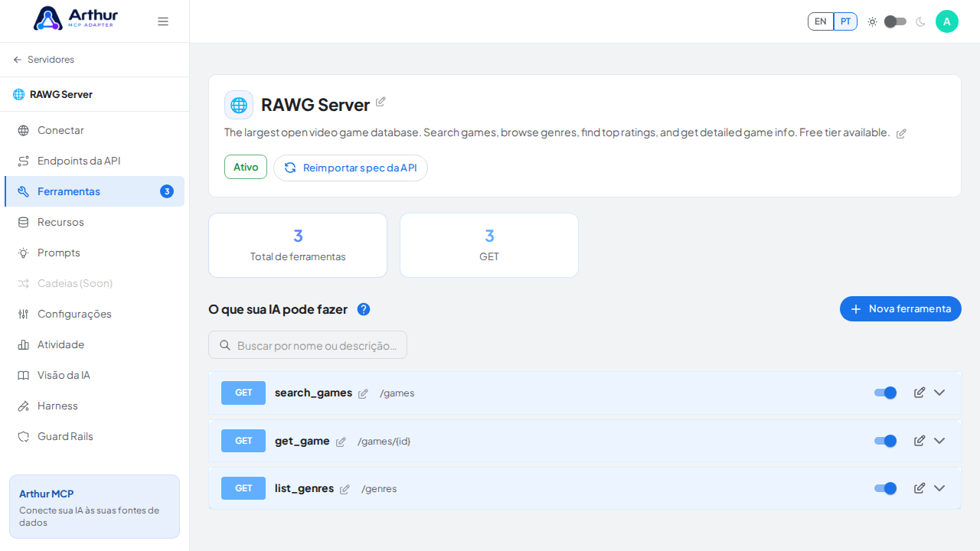Disable the search_games tool toggle
This screenshot has width=980, height=551.
point(885,393)
